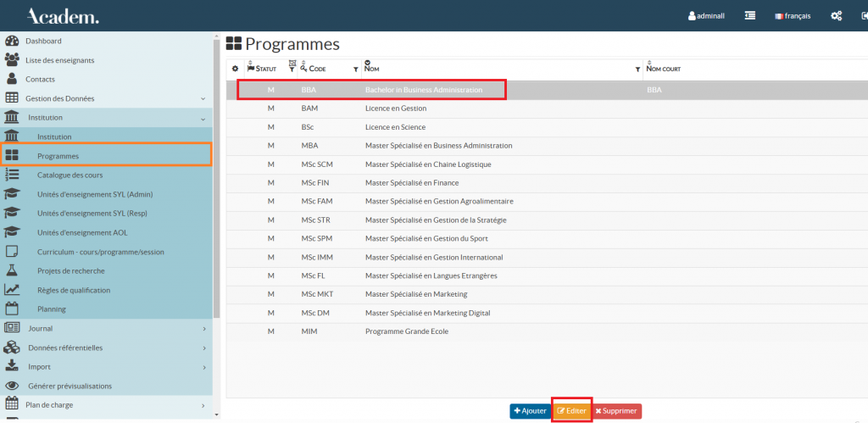Click the logout icon in the top bar
Viewport: 868px width, 423px height.
pyautogui.click(x=862, y=15)
